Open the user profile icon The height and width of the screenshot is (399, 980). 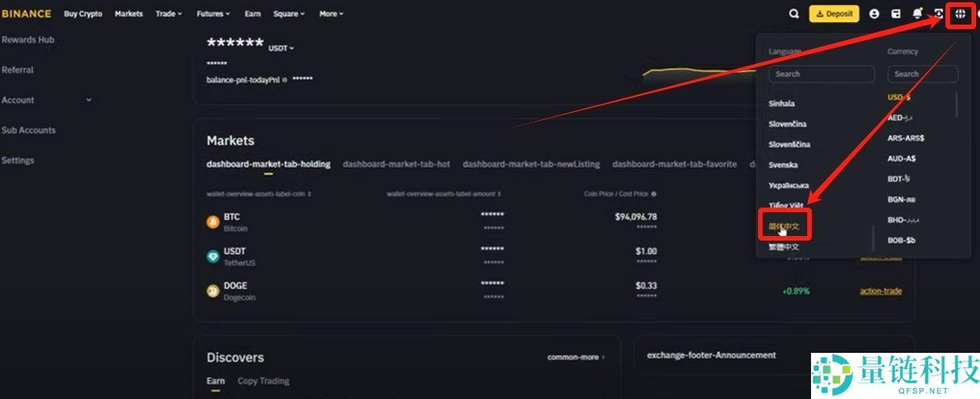coord(874,14)
